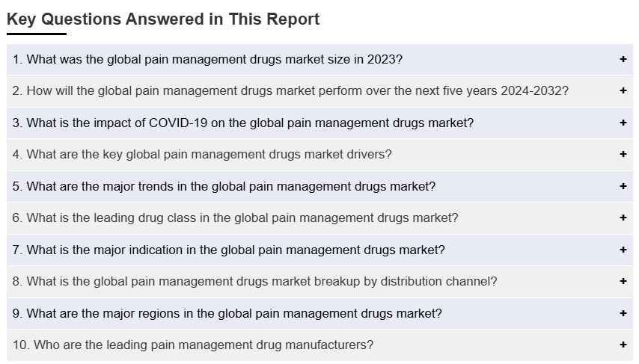Image resolution: width=639 pixels, height=364 pixels.
Task: Reveal answer about major regions
Action: tap(227, 314)
